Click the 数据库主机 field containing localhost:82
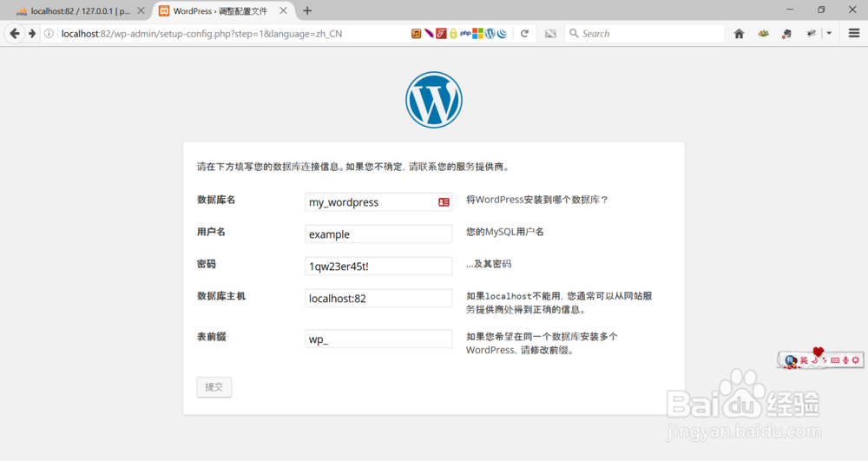Viewport: 868px width, 461px height. point(378,299)
